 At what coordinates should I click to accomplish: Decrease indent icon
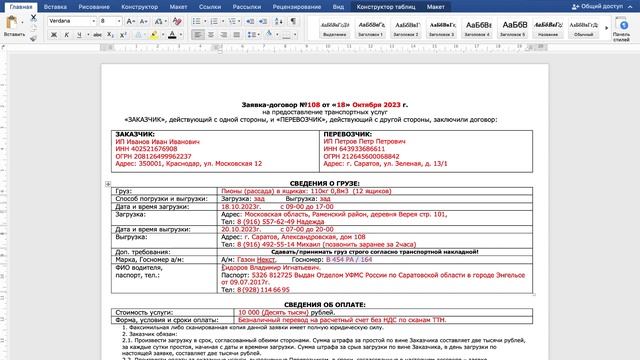click(x=250, y=21)
